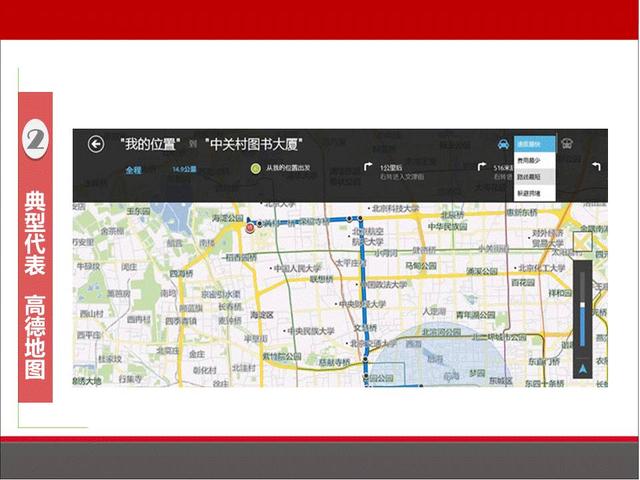Viewport: 640px width, 480px height.
Task: Choose the second option under blue header
Action: [535, 160]
